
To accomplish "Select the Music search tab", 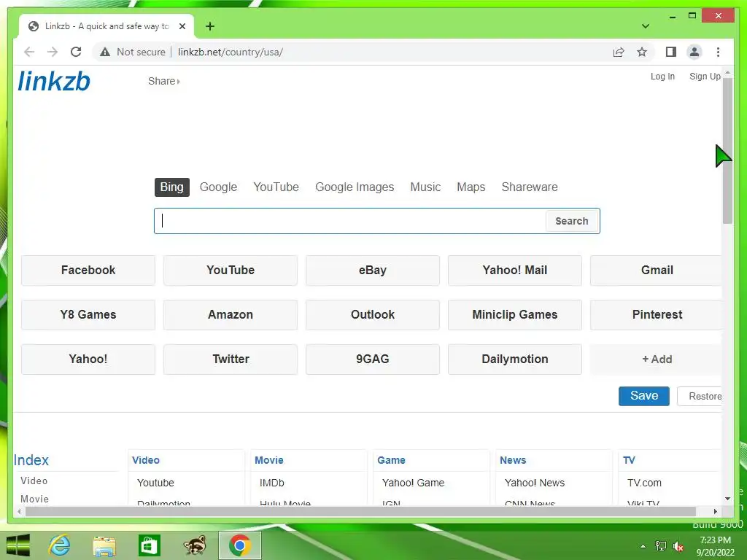I will 425,187.
